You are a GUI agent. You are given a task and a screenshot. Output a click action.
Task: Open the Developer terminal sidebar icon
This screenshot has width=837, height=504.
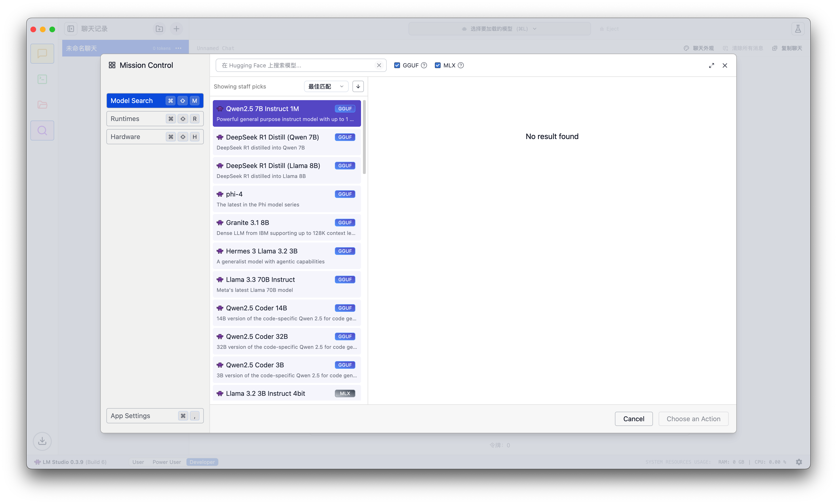[x=42, y=79]
